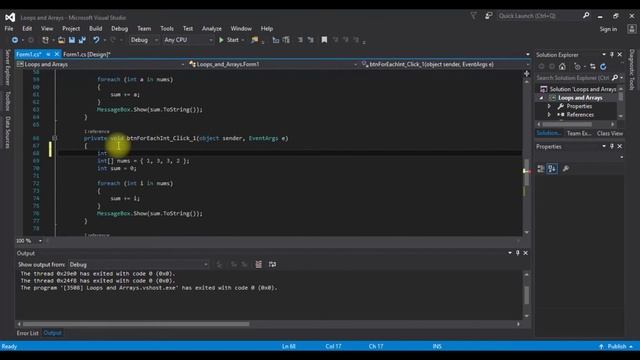Open the Loops and Arrays project dropdown
Image resolution: width=640 pixels, height=360 pixels.
coord(101,64)
